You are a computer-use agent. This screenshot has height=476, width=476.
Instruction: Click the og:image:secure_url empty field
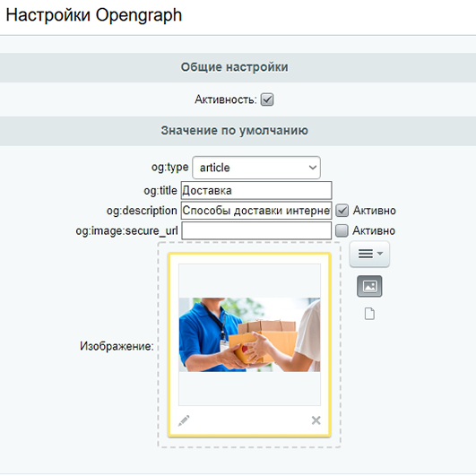(x=256, y=230)
